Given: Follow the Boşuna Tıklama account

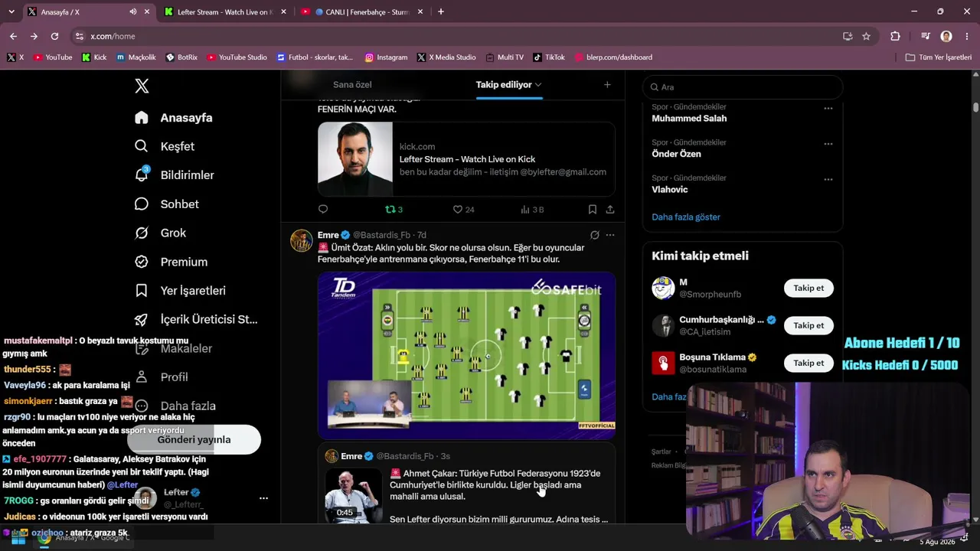Looking at the screenshot, I should (808, 363).
